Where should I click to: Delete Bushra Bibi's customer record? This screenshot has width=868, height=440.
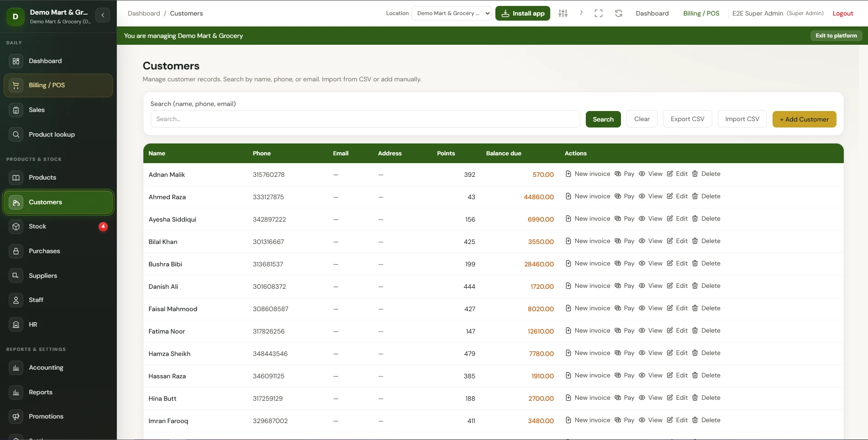click(706, 263)
